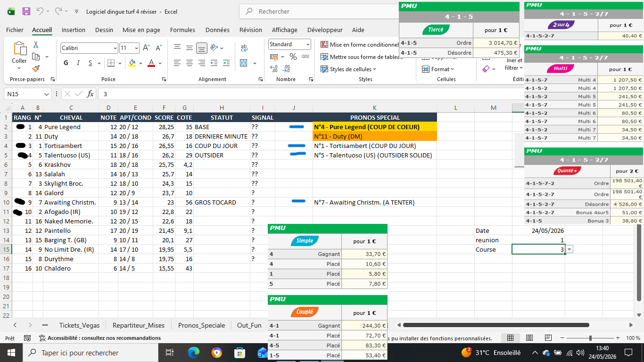This screenshot has width=644, height=362.
Task: Expand the Name Box N15 dropdown
Action: pos(46,94)
